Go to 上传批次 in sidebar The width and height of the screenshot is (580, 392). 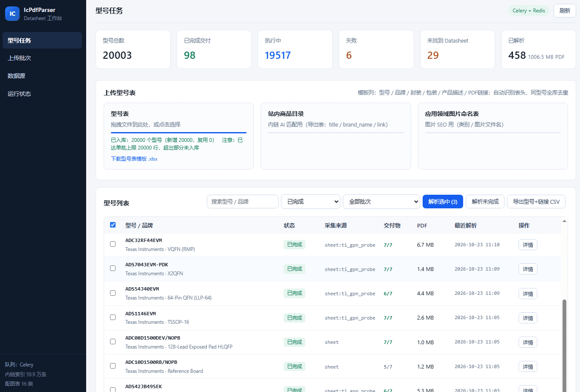[x=42, y=58]
